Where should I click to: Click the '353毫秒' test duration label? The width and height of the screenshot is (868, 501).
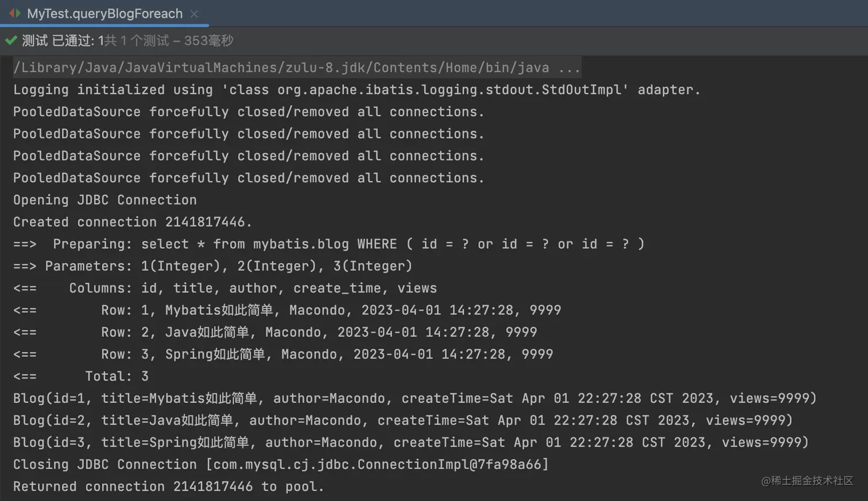[208, 41]
